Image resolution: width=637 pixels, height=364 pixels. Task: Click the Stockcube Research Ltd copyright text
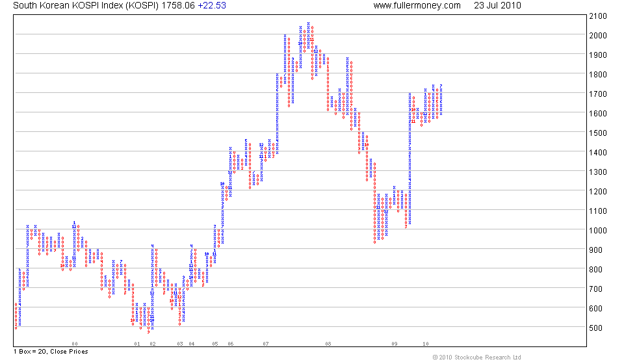pyautogui.click(x=476, y=357)
